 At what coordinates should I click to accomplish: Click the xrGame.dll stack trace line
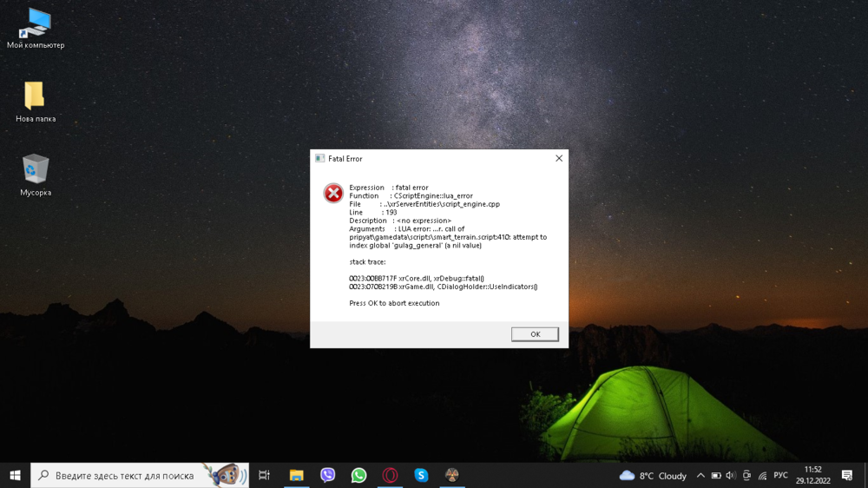(443, 287)
